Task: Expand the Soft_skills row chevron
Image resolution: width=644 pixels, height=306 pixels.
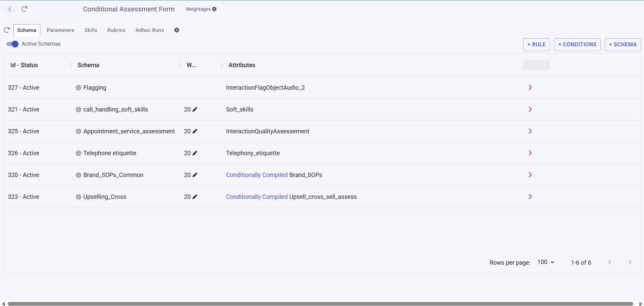Action: coord(530,110)
